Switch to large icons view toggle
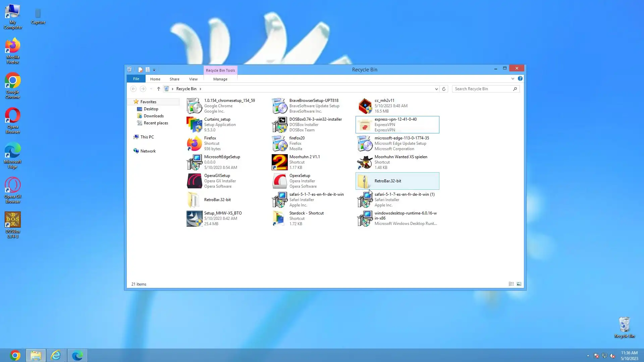 point(519,284)
